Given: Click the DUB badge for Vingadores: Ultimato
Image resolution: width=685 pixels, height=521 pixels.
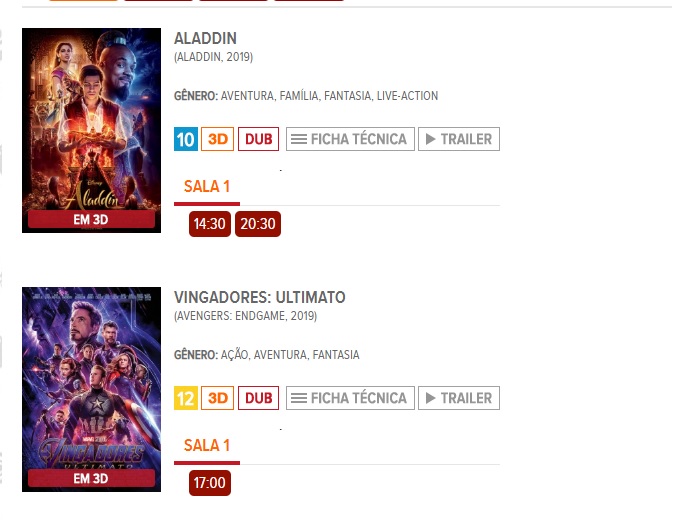Looking at the screenshot, I should pyautogui.click(x=259, y=398).
